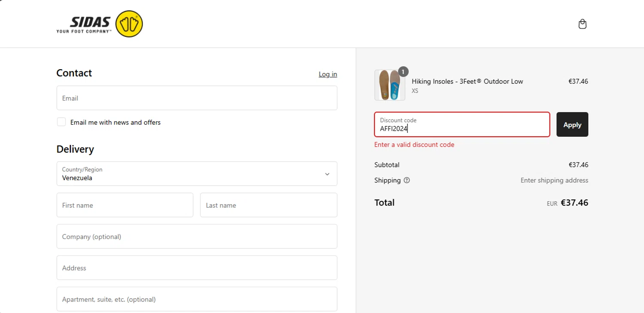Toggle 'Email me with news and offers' checkbox
This screenshot has width=644, height=313.
tap(61, 122)
